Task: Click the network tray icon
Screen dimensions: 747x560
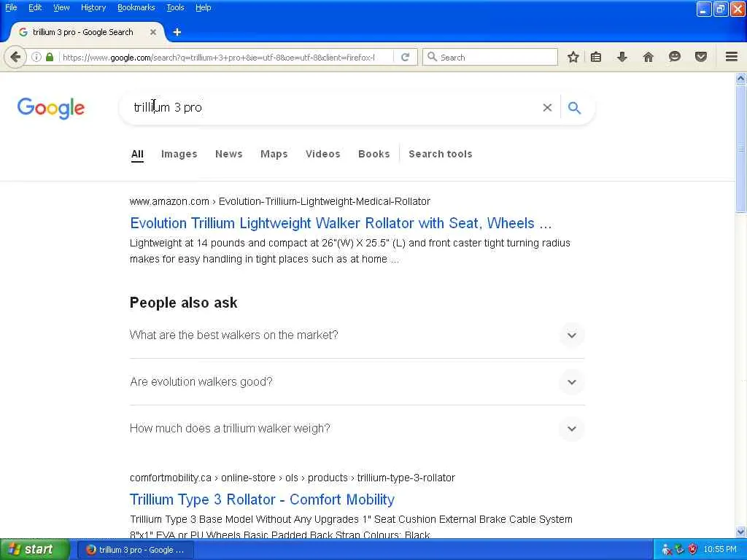Action: (680, 550)
